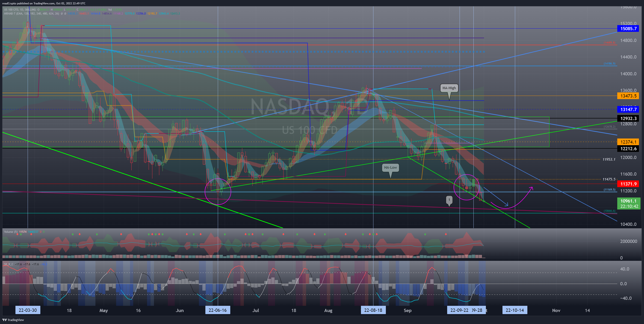Click the Nov label on time axis
This screenshot has height=324, width=644.
coord(556,310)
